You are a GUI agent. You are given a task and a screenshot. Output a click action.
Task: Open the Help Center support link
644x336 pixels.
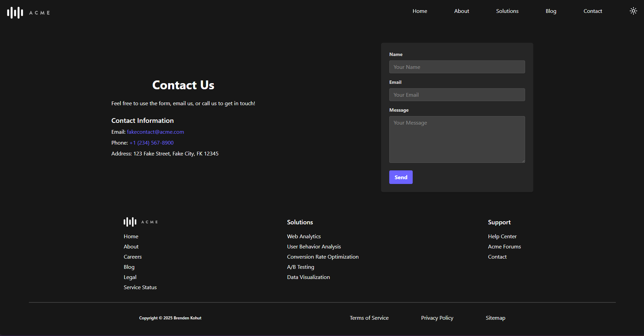[x=502, y=236]
